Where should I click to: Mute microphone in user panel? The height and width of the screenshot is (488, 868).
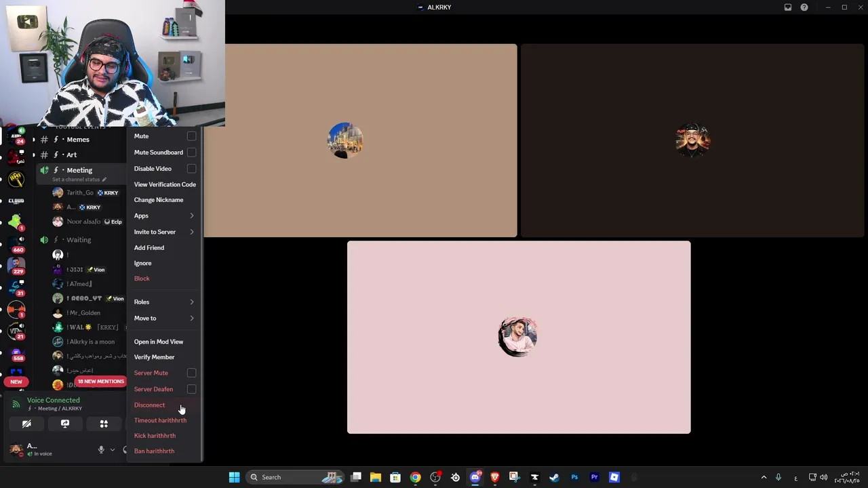click(x=101, y=449)
